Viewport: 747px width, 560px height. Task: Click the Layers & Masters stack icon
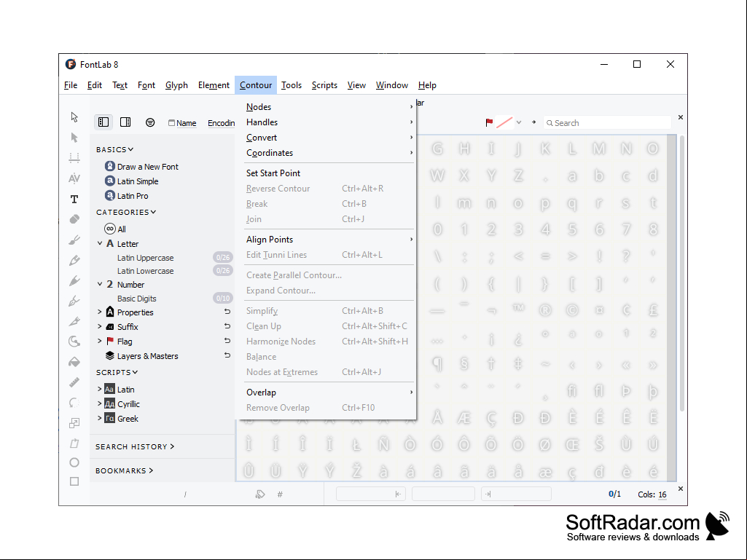110,355
